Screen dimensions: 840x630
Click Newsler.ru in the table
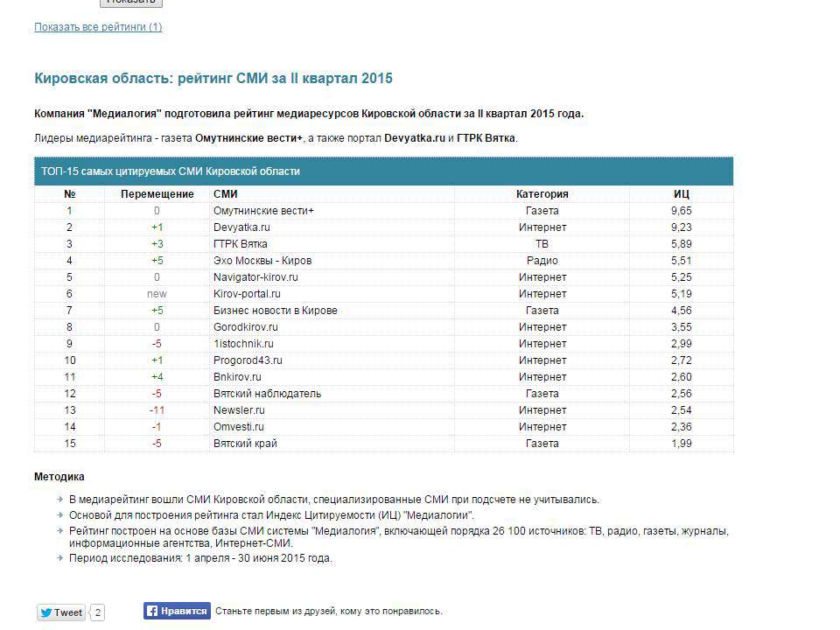[x=239, y=410]
